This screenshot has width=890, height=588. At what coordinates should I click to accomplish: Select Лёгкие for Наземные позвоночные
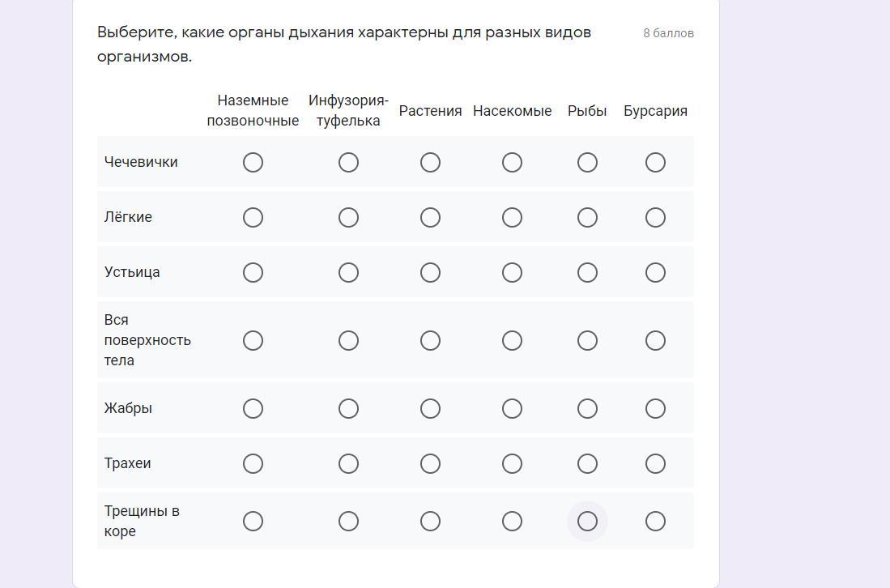253,218
